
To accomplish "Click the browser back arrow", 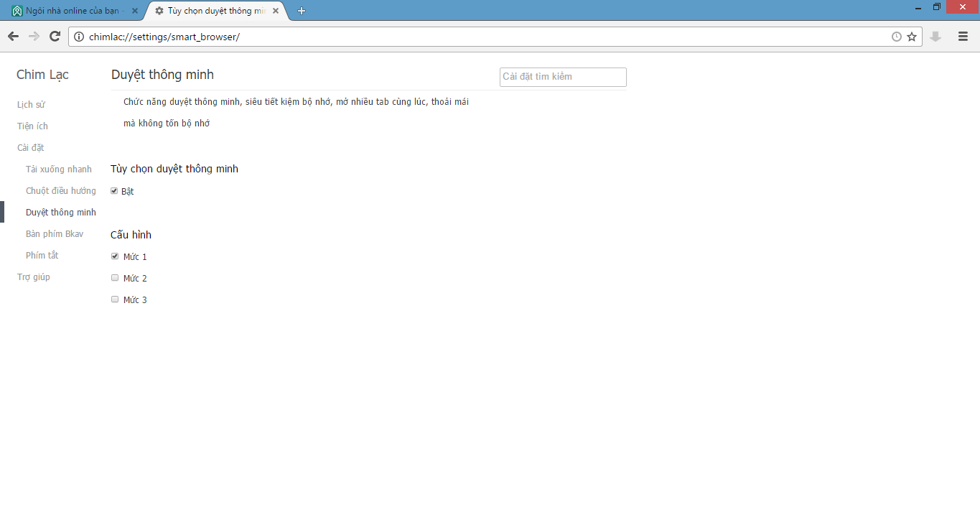I will point(13,37).
